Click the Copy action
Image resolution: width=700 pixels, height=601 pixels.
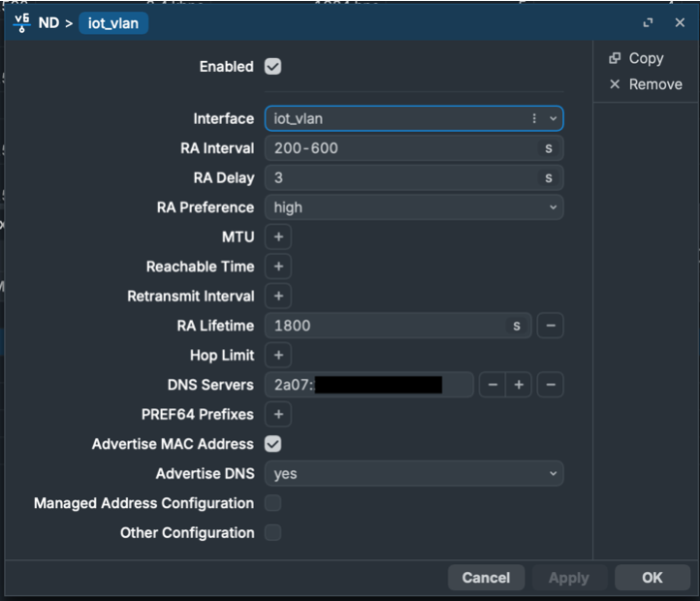pyautogui.click(x=636, y=58)
